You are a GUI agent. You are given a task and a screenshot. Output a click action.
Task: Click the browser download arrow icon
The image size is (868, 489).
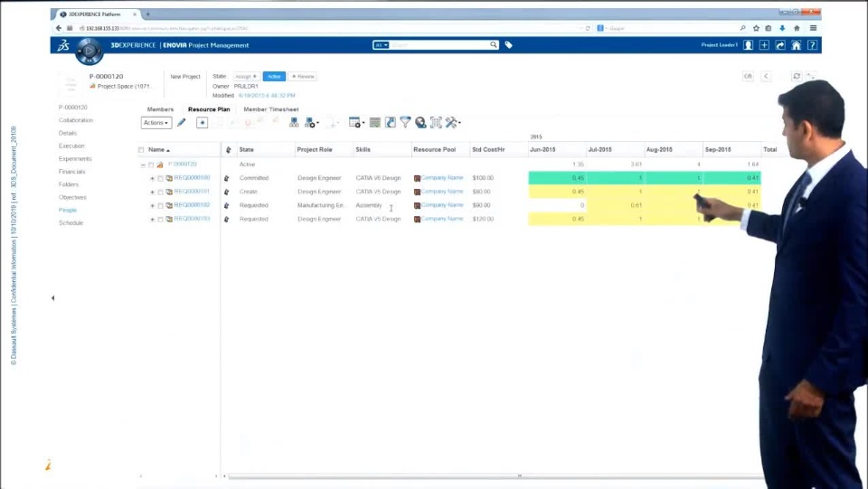pos(782,28)
